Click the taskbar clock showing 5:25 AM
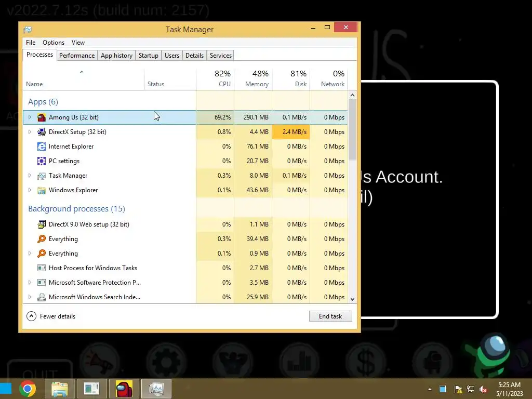532x399 pixels. [x=510, y=389]
